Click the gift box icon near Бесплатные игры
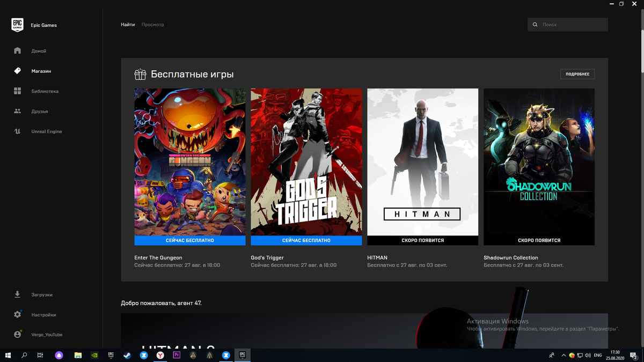 (140, 74)
